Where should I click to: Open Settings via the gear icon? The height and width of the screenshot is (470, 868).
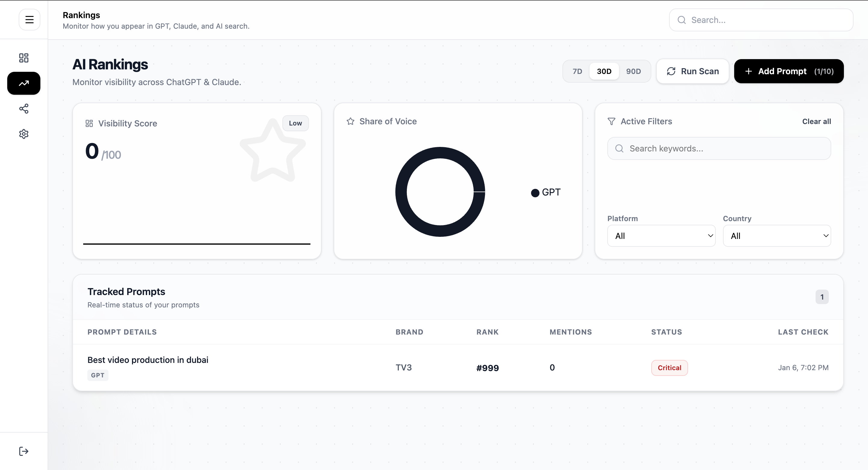(24, 134)
